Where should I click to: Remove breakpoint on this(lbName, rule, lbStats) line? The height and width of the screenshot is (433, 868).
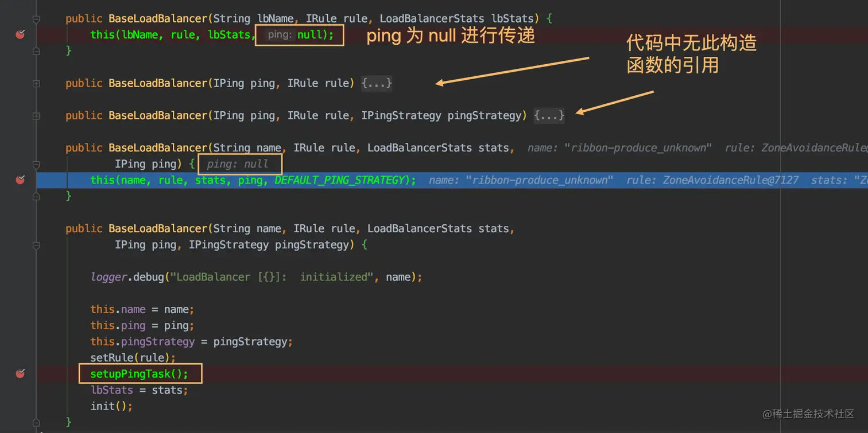[20, 35]
